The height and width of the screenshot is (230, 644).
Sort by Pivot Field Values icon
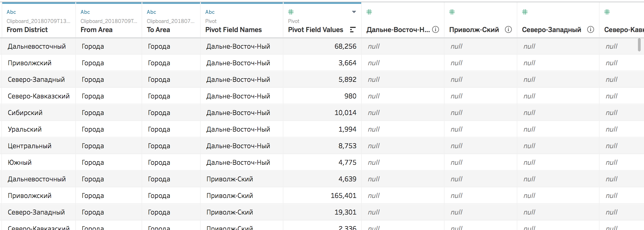coord(352,30)
